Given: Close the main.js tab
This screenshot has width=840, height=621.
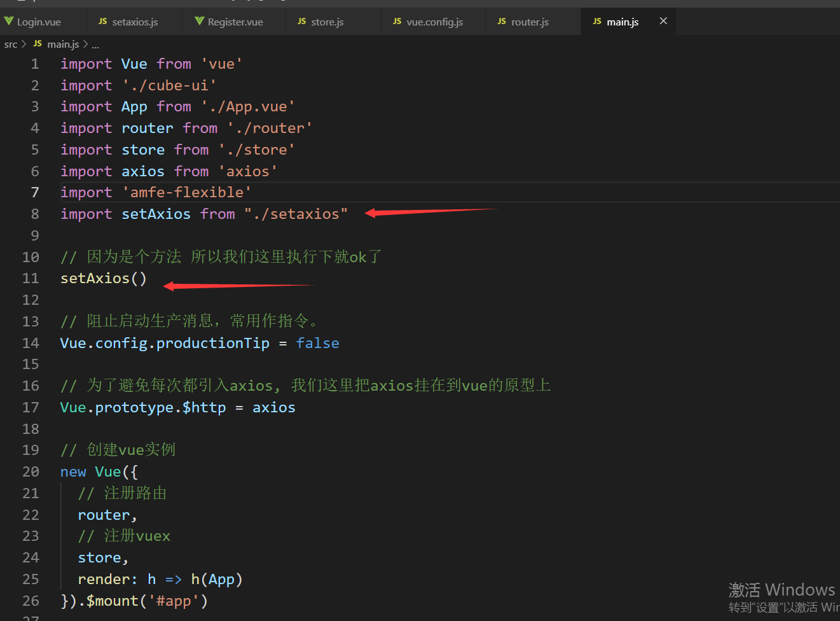Looking at the screenshot, I should [x=663, y=21].
